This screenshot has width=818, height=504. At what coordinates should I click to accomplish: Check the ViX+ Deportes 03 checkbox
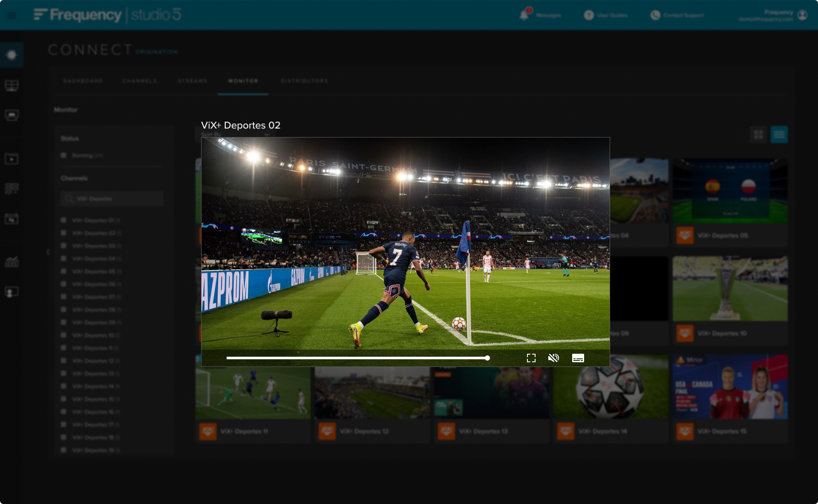coord(63,246)
